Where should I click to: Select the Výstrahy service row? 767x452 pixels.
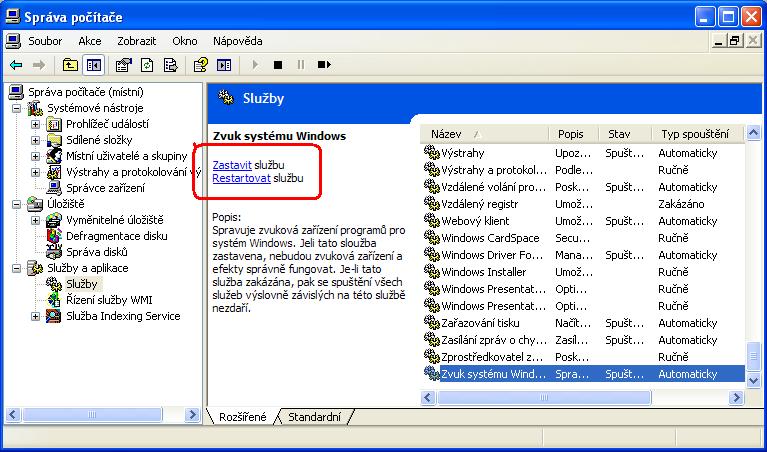583,153
